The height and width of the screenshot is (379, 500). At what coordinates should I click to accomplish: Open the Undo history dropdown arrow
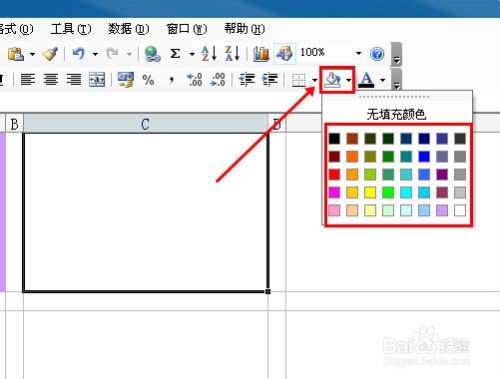click(x=95, y=54)
